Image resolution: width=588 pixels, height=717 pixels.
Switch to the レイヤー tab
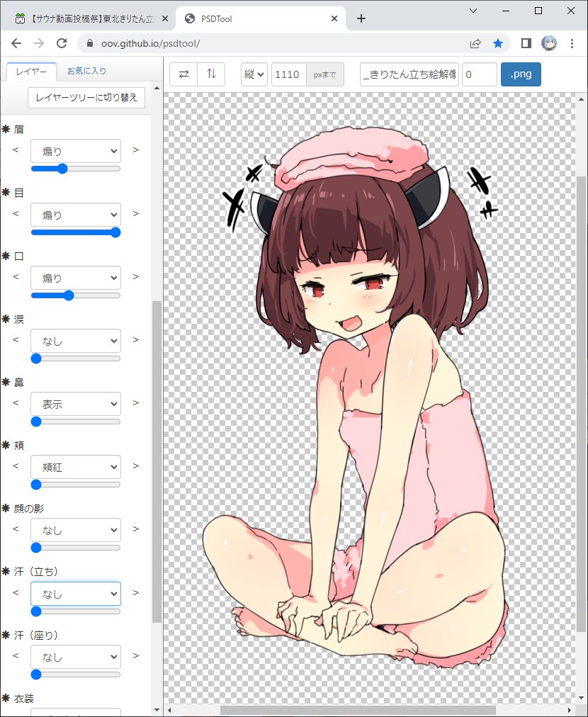tap(31, 72)
